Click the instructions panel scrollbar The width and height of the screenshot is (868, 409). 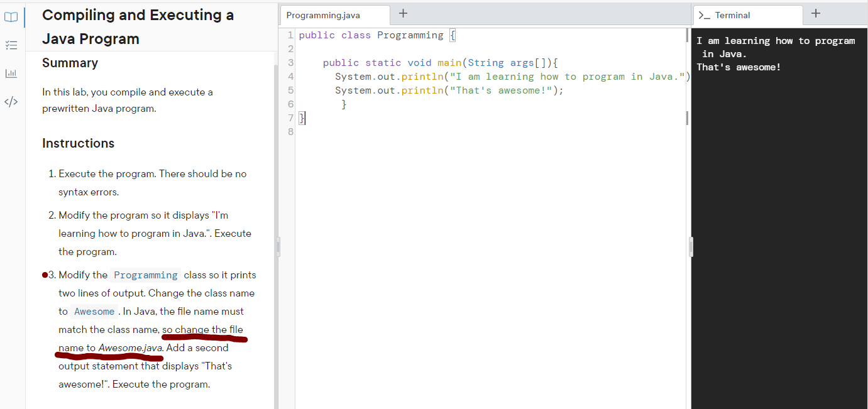[275, 236]
